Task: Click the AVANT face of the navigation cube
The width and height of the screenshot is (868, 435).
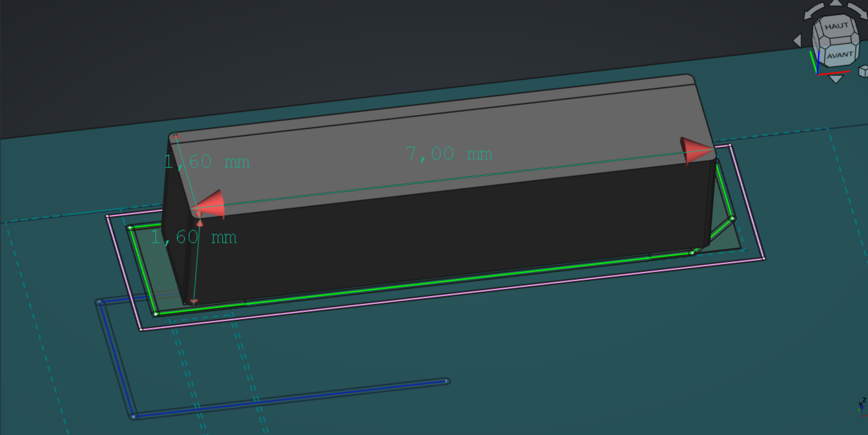Action: coord(840,55)
